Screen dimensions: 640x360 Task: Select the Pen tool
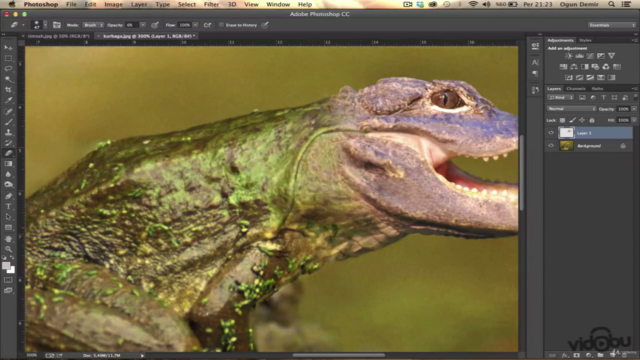(8, 196)
